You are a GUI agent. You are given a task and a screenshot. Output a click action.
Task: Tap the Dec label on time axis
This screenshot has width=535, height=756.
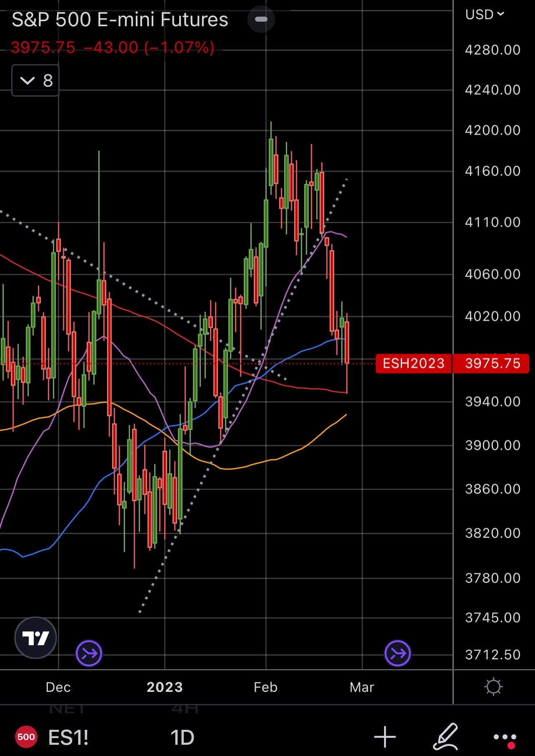click(x=58, y=687)
